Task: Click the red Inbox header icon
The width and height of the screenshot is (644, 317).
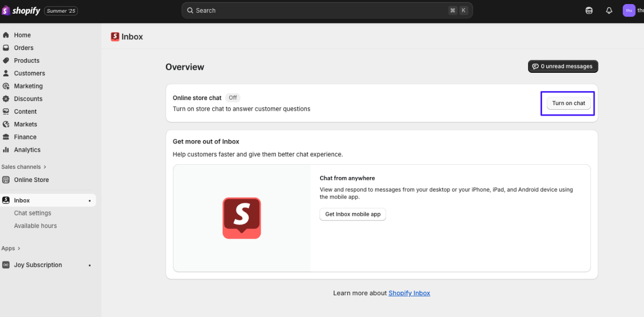Action: [115, 37]
